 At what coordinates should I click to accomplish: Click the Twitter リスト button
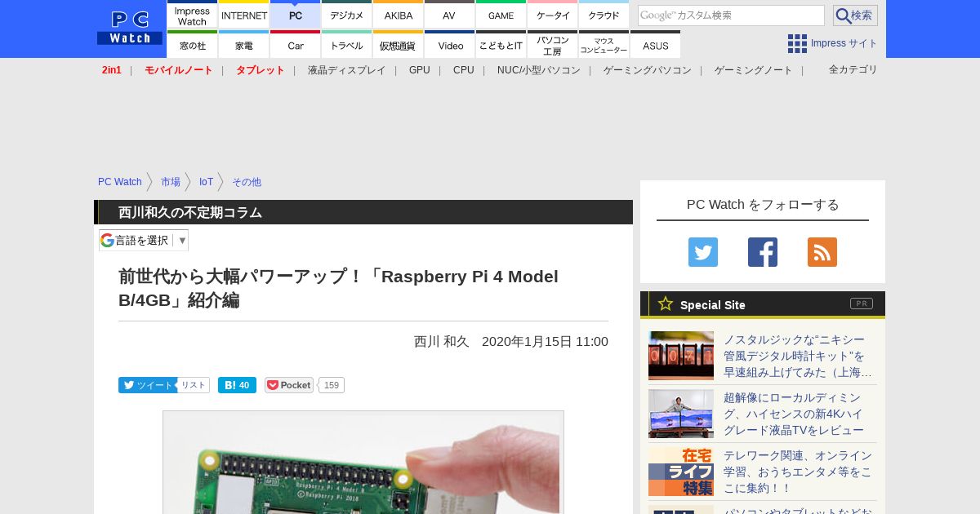pos(194,385)
